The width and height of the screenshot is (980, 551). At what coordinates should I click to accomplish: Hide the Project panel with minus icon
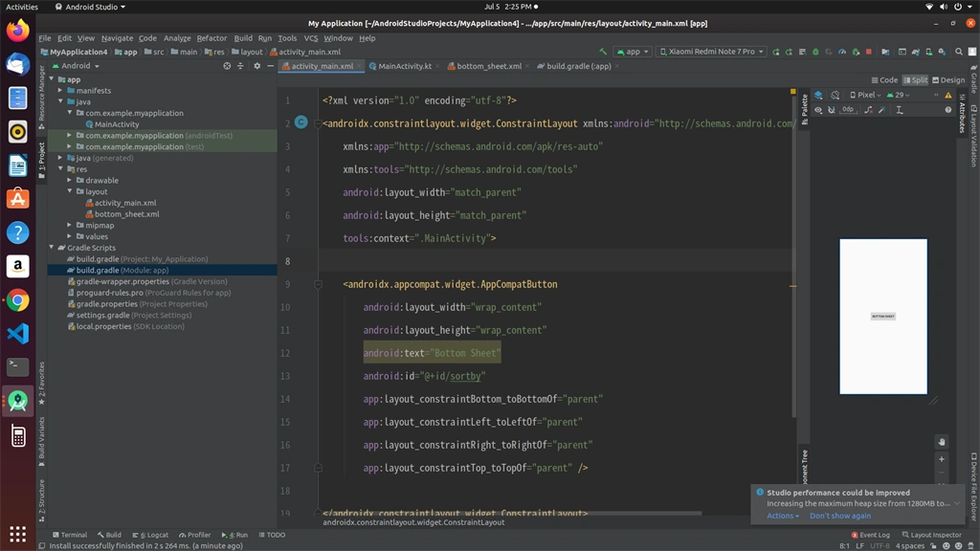point(271,66)
